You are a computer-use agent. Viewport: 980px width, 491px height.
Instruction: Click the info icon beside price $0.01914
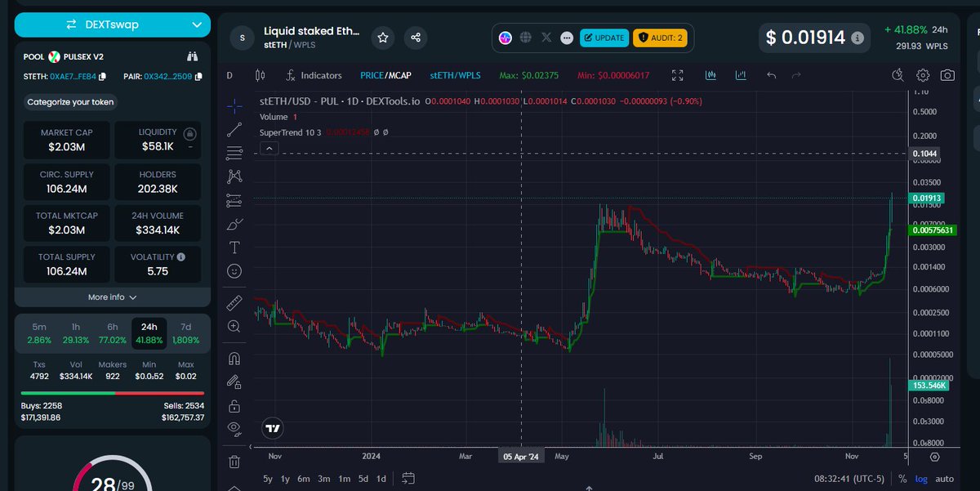point(857,38)
